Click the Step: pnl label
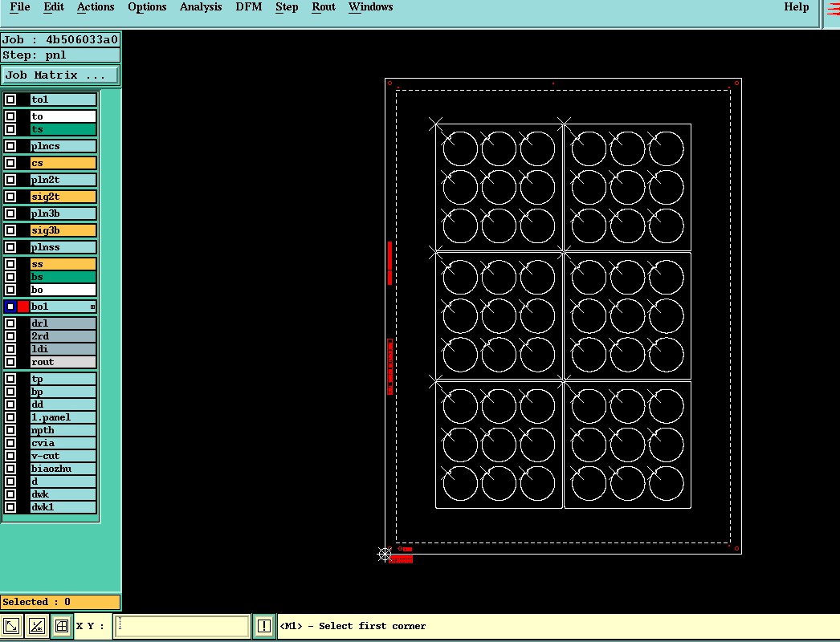The width and height of the screenshot is (840, 642). [x=60, y=55]
